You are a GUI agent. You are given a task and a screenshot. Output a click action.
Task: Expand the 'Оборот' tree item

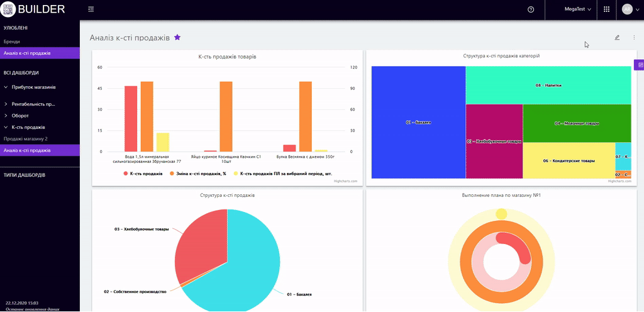click(6, 116)
